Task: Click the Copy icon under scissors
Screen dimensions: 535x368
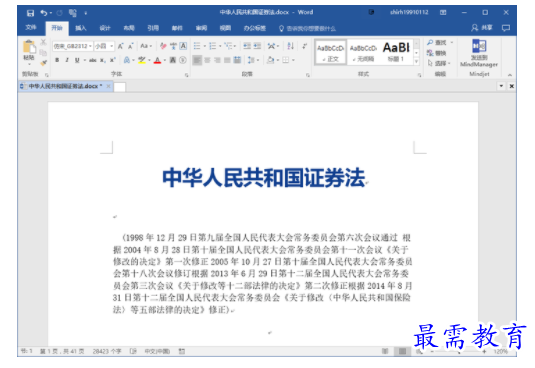Action: (43, 52)
